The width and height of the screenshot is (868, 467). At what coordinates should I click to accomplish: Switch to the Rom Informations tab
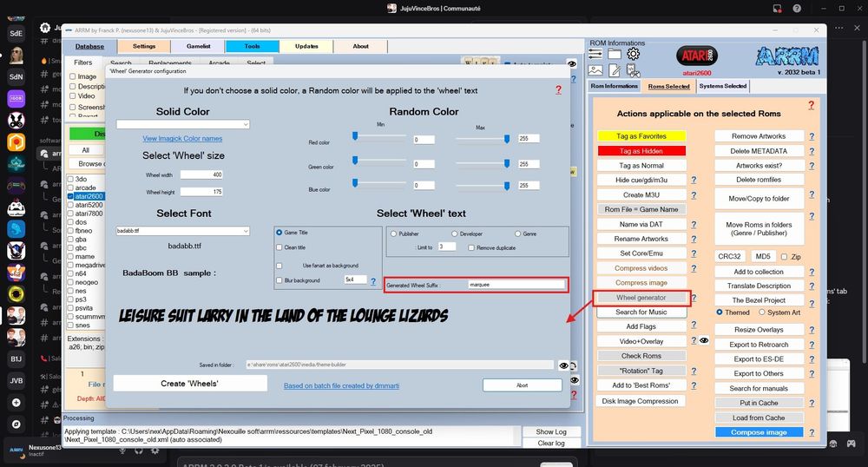(x=614, y=86)
